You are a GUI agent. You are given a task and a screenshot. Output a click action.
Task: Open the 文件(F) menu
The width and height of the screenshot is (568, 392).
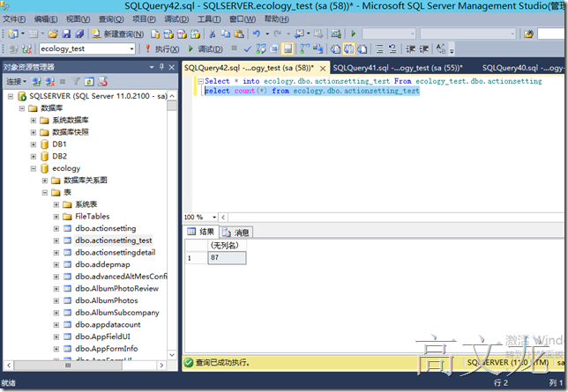click(x=14, y=18)
